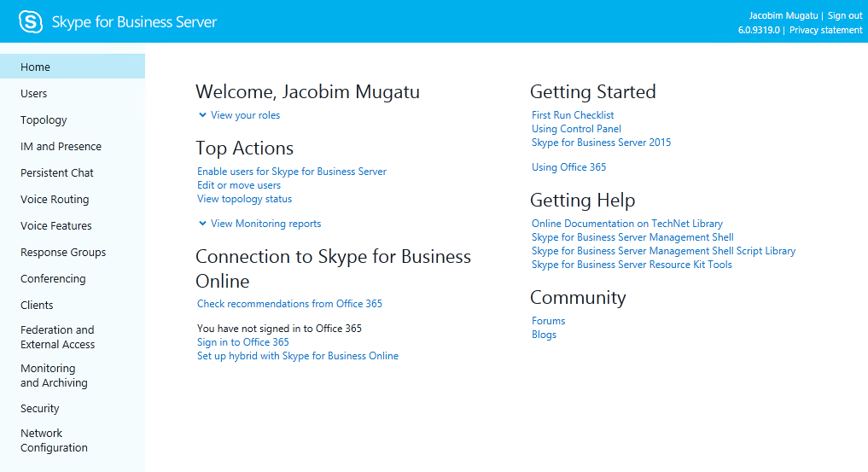Click View your roles text
The width and height of the screenshot is (868, 472).
click(x=245, y=115)
